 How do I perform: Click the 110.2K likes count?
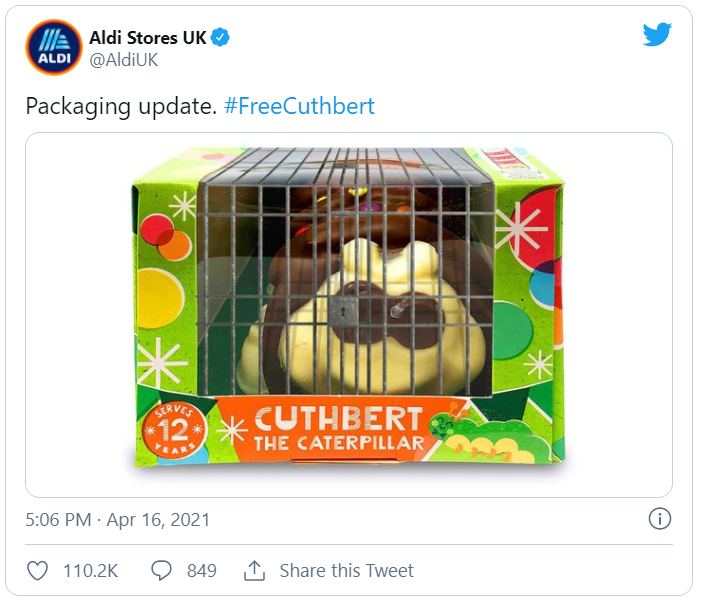click(90, 571)
